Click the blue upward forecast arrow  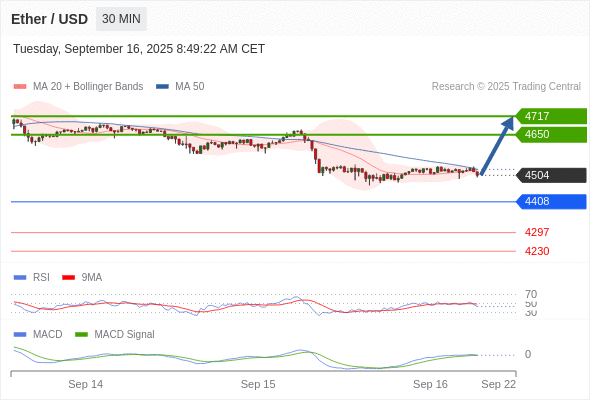coord(497,146)
